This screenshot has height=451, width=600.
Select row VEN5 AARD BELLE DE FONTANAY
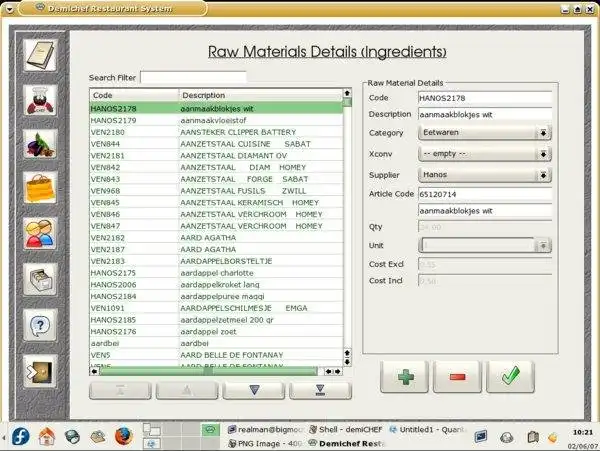click(216, 355)
